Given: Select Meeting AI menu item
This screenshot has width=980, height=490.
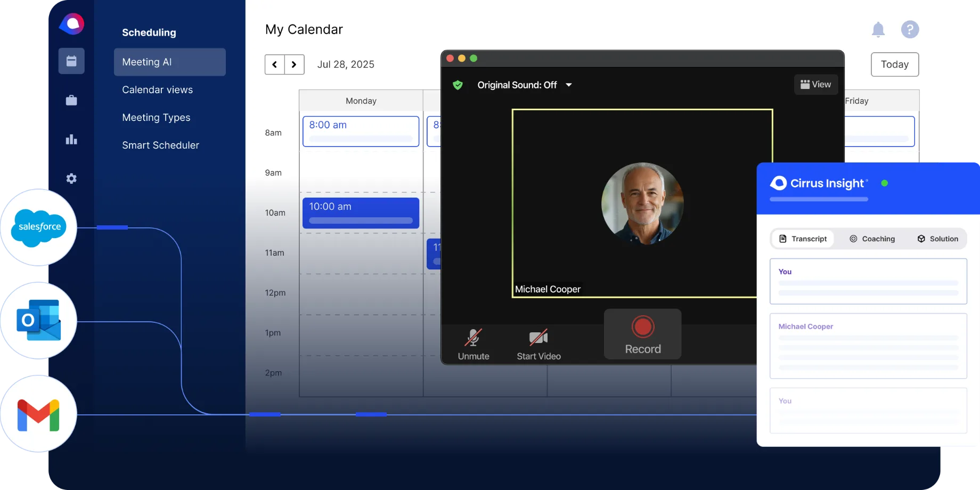Looking at the screenshot, I should (170, 62).
